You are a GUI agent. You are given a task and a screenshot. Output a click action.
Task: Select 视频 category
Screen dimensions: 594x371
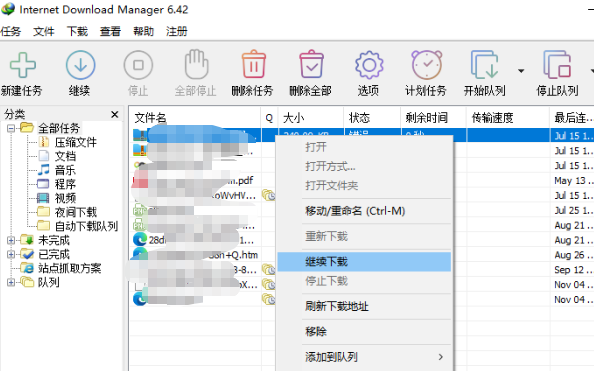65,198
